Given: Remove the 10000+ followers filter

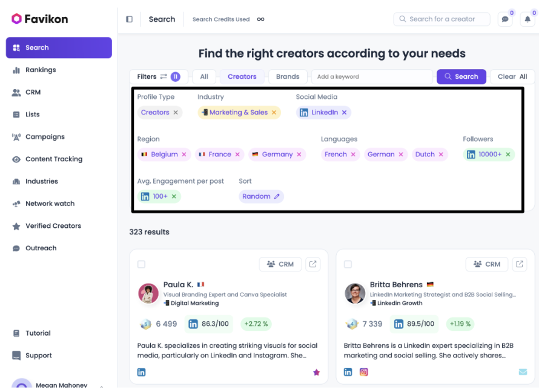Looking at the screenshot, I should (x=508, y=154).
